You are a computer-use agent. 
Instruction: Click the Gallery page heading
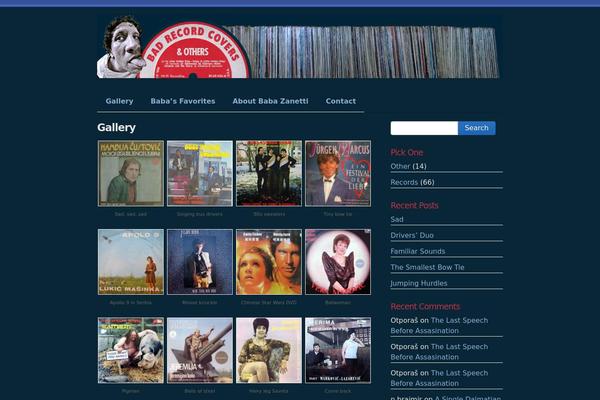point(116,127)
